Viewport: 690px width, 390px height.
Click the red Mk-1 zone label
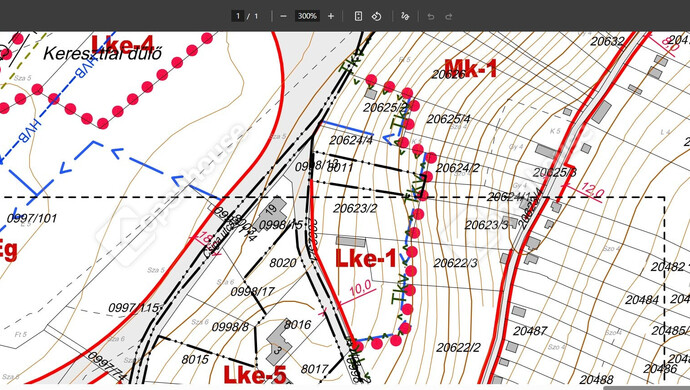pos(470,68)
